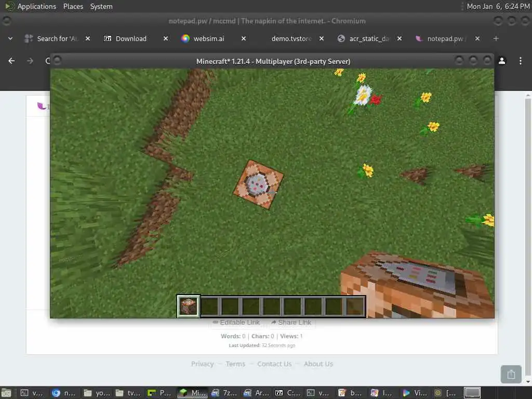Switch to the Minecraft 'Mi...' taskbar item
Image resolution: width=532 pixels, height=399 pixels.
[192, 393]
